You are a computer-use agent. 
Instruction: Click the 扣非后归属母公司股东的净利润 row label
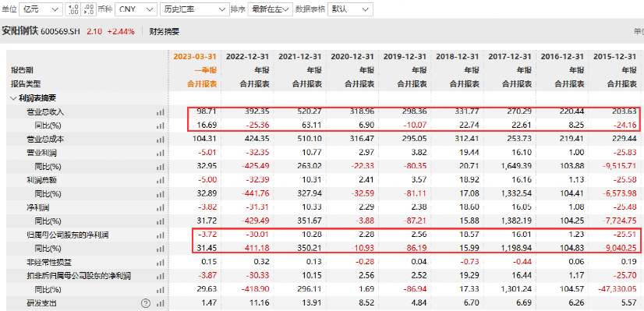click(x=80, y=276)
